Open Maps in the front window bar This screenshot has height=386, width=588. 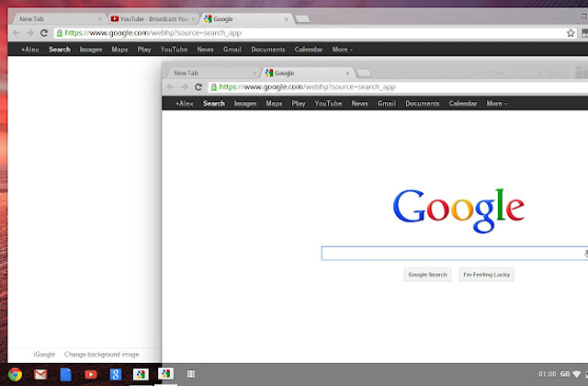(x=274, y=104)
